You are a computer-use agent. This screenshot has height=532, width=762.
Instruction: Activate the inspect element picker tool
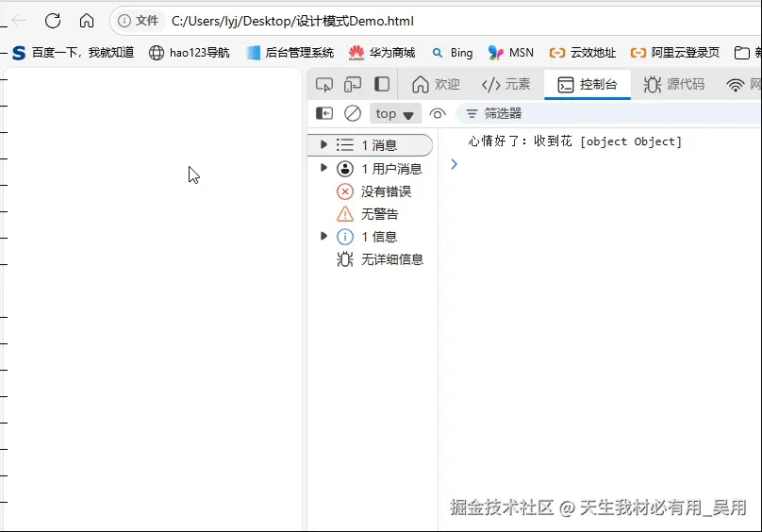[324, 85]
